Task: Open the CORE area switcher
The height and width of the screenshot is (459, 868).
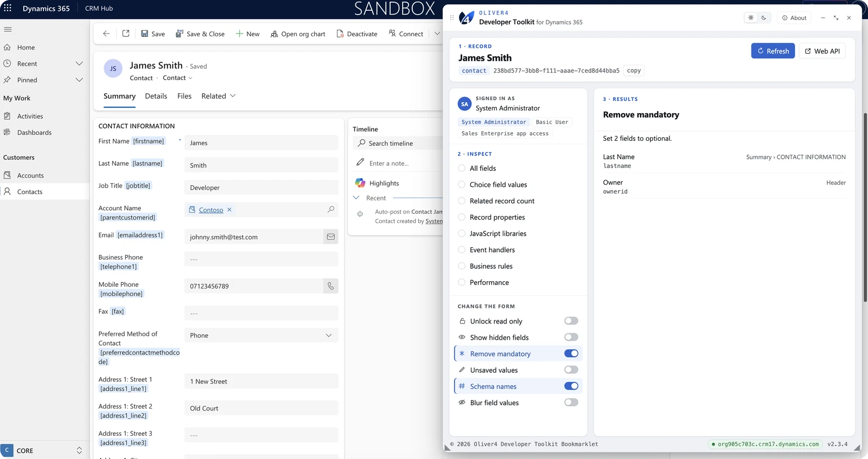Action: coord(44,450)
